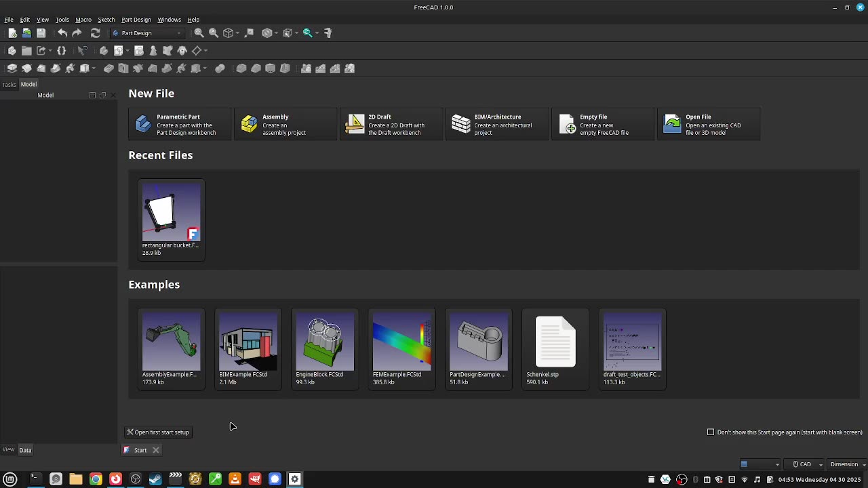
Task: Switch to the Data property tab
Action: [25, 450]
